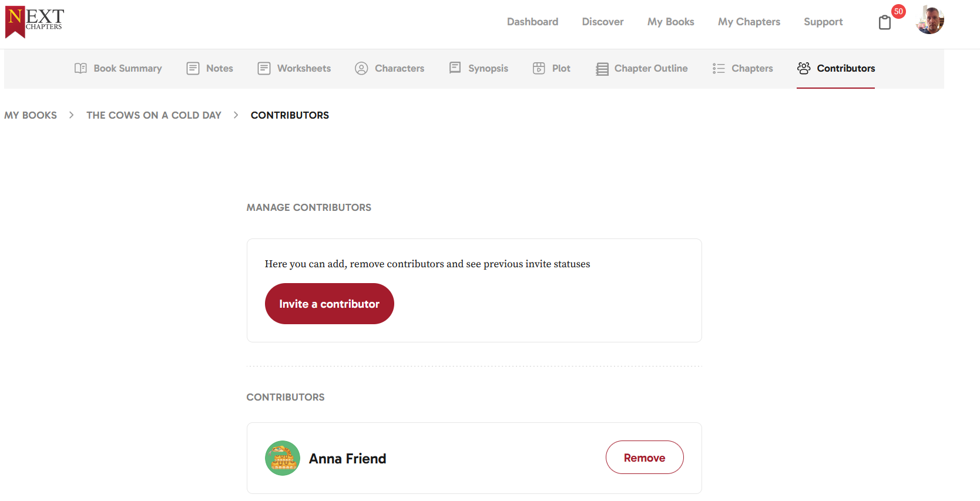Open My Books in top navigation
Image resolution: width=980 pixels, height=501 pixels.
point(671,22)
